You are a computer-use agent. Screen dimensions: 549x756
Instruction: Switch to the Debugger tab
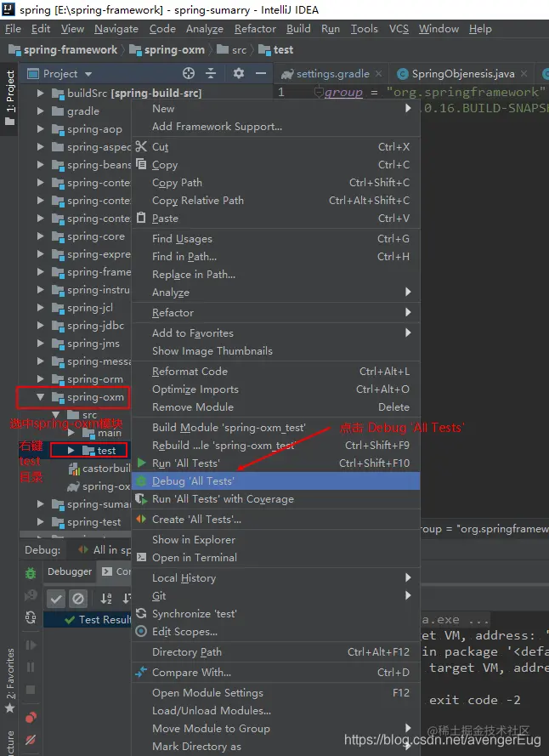[70, 571]
